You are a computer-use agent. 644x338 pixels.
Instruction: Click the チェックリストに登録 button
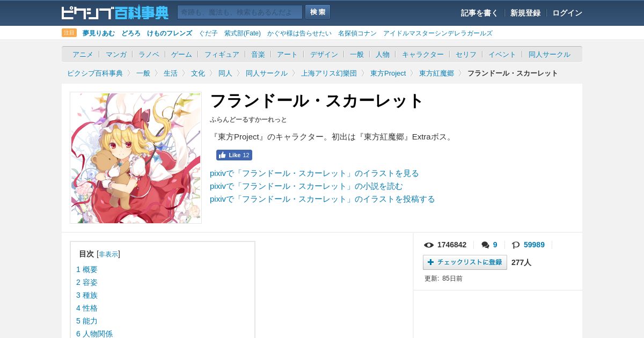click(465, 262)
